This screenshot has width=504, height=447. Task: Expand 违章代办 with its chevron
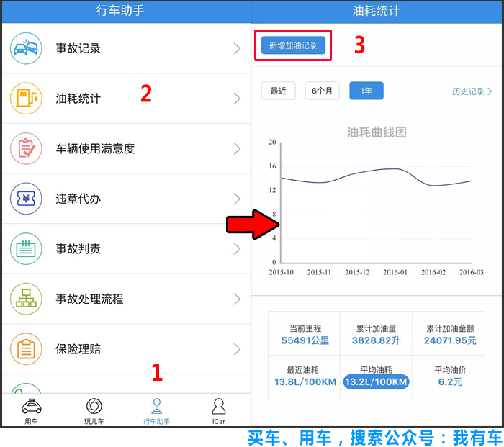(x=237, y=199)
